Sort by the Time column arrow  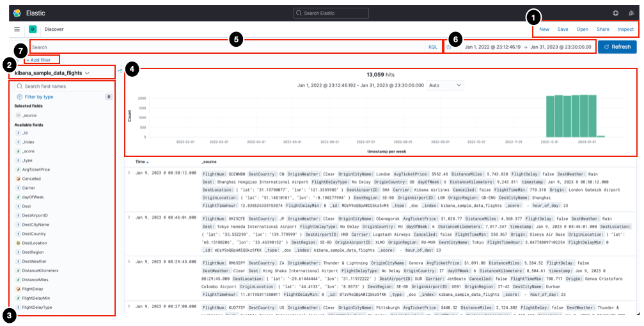tap(148, 163)
